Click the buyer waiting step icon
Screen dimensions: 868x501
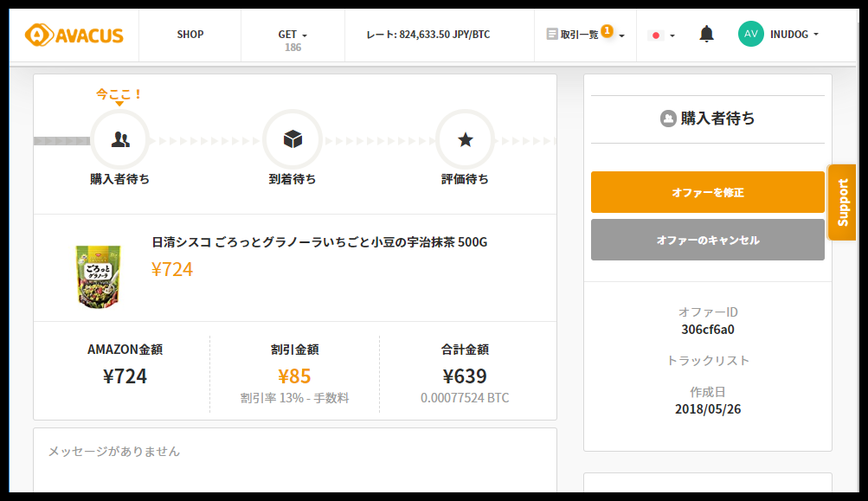tap(120, 139)
